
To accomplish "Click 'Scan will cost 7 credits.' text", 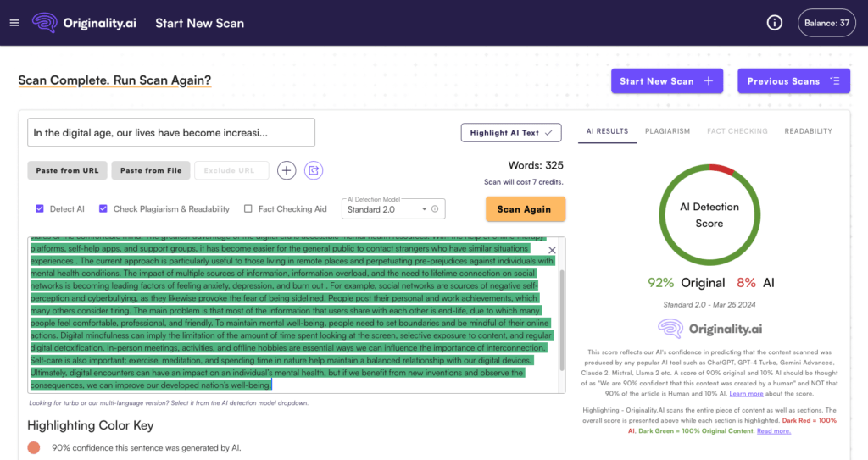I will [523, 182].
